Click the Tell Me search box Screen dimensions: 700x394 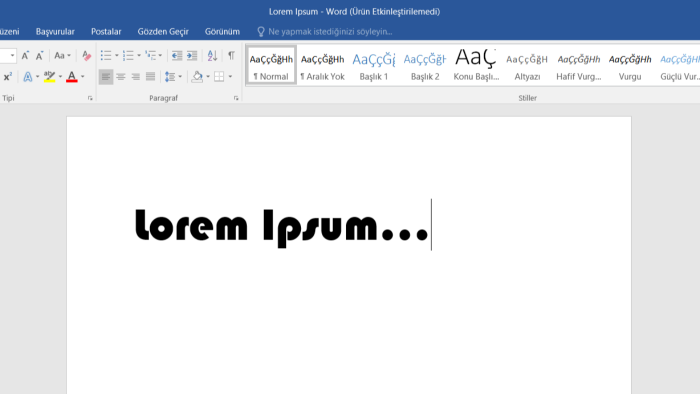(x=330, y=32)
